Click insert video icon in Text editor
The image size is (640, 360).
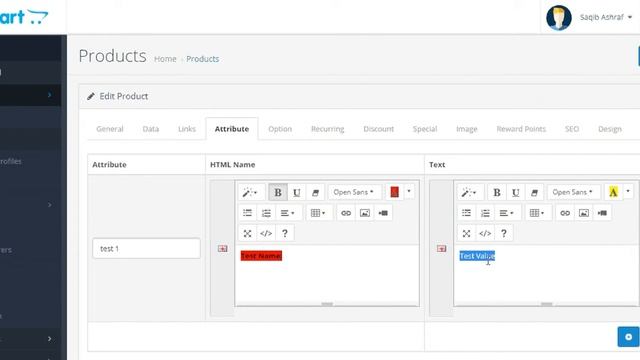pos(602,213)
